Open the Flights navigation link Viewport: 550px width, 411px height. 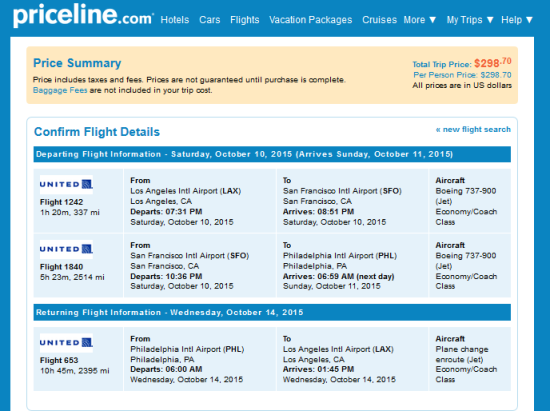(245, 20)
